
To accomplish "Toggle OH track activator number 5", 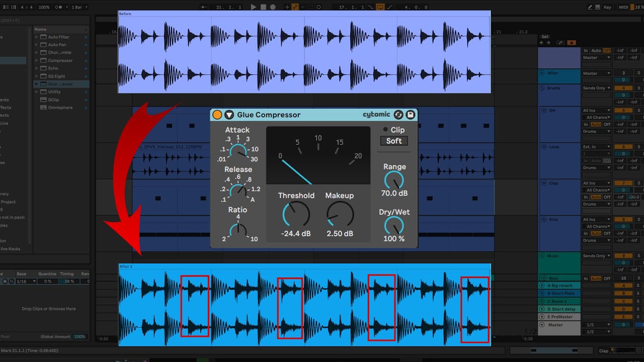I will [x=623, y=110].
